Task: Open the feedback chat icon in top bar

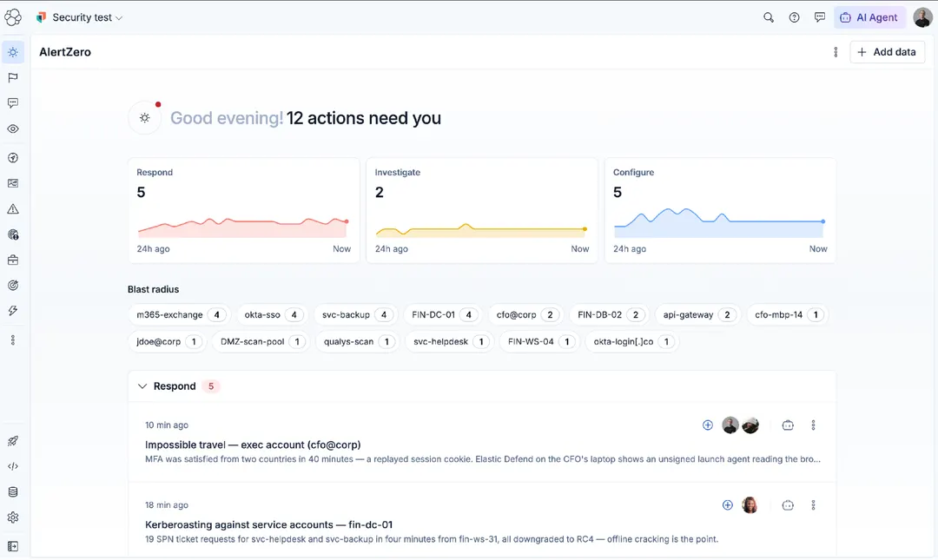Action: point(820,17)
